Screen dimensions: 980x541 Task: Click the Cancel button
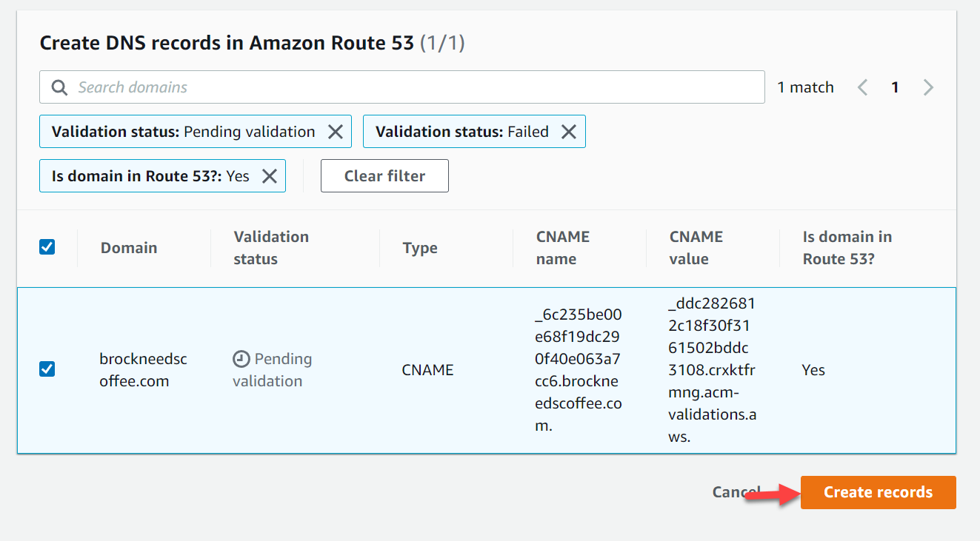click(736, 492)
